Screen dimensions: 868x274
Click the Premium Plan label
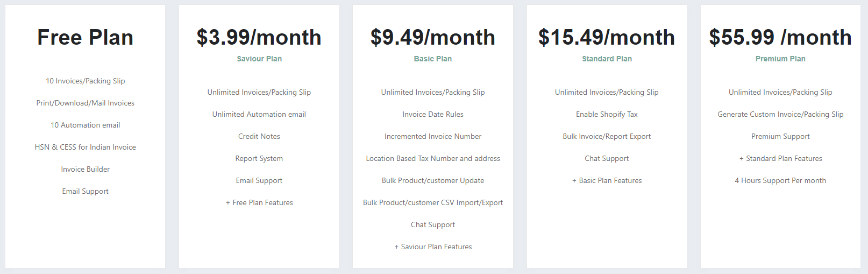[780, 59]
